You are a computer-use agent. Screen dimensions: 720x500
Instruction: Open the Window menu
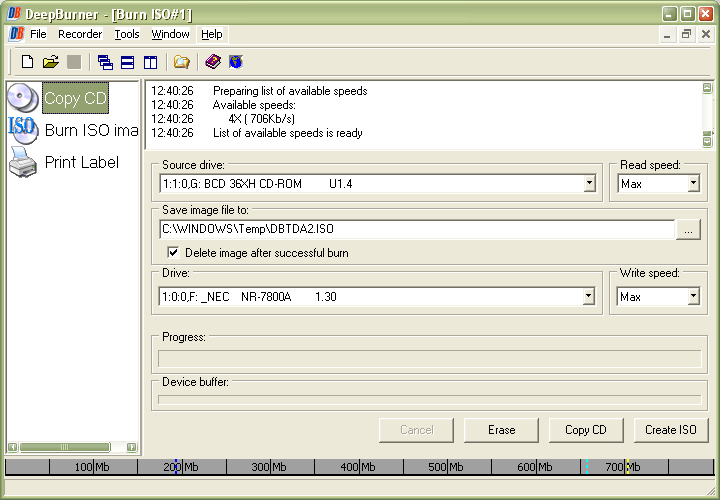170,34
